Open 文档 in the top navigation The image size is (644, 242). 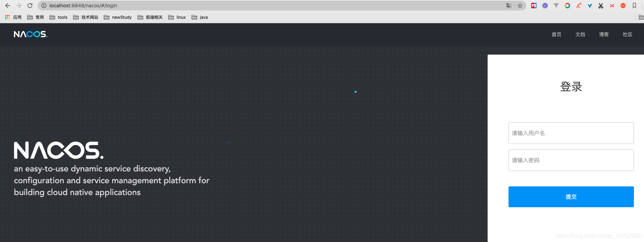click(x=580, y=34)
